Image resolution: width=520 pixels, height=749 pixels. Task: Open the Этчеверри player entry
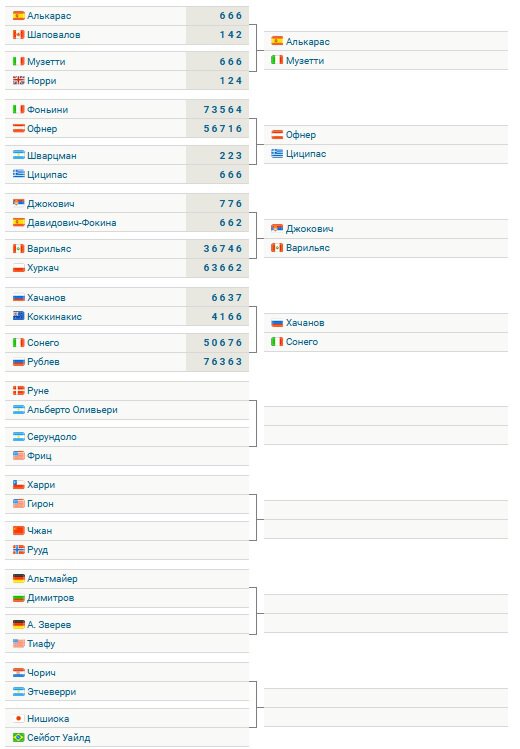pos(52,692)
